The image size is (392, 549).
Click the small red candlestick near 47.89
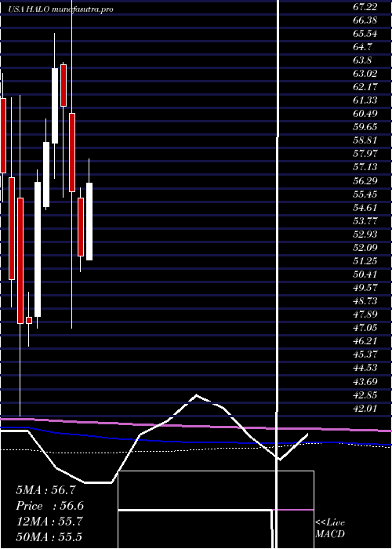point(29,320)
